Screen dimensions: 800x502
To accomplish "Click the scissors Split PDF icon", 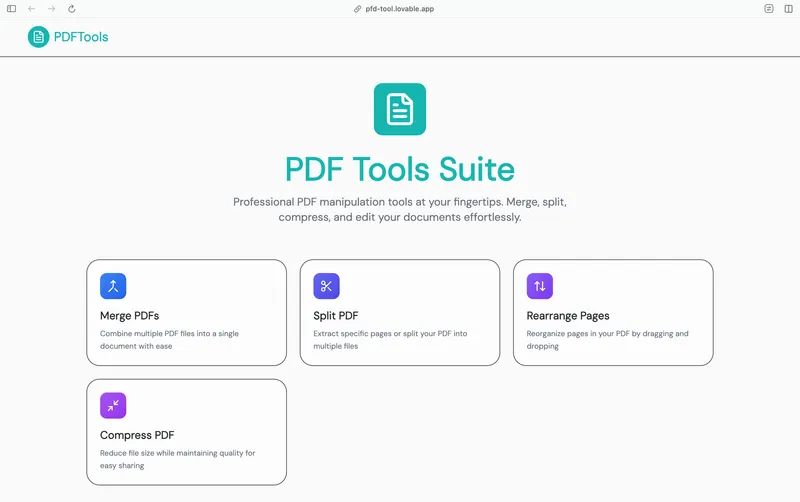I will [x=327, y=286].
